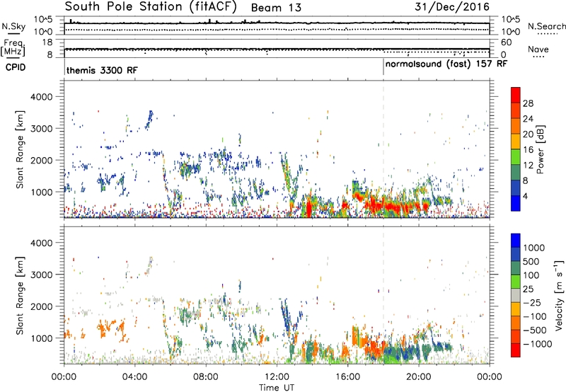This screenshot has width=566, height=392.
Task: Click the '16:00' time axis tick label
Action: pos(347,377)
